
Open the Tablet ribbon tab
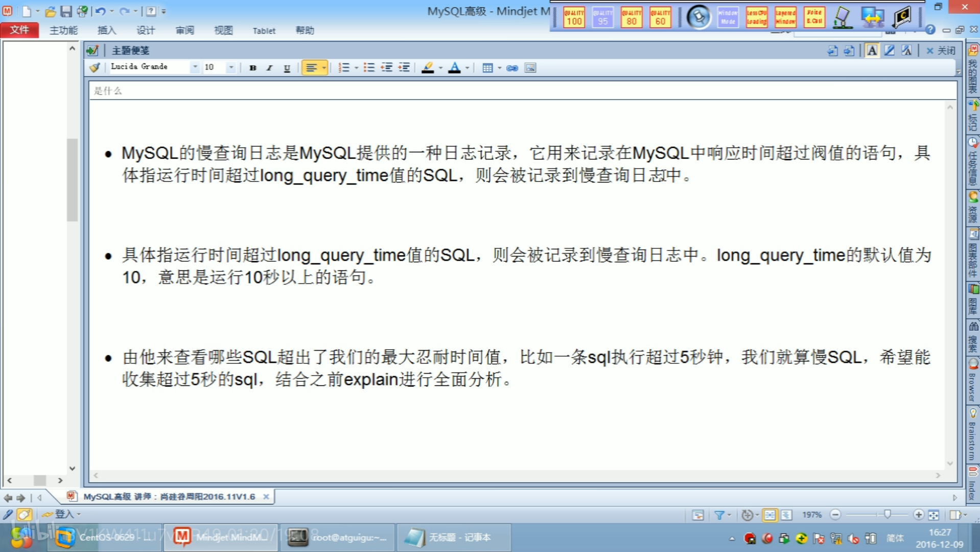pos(264,31)
